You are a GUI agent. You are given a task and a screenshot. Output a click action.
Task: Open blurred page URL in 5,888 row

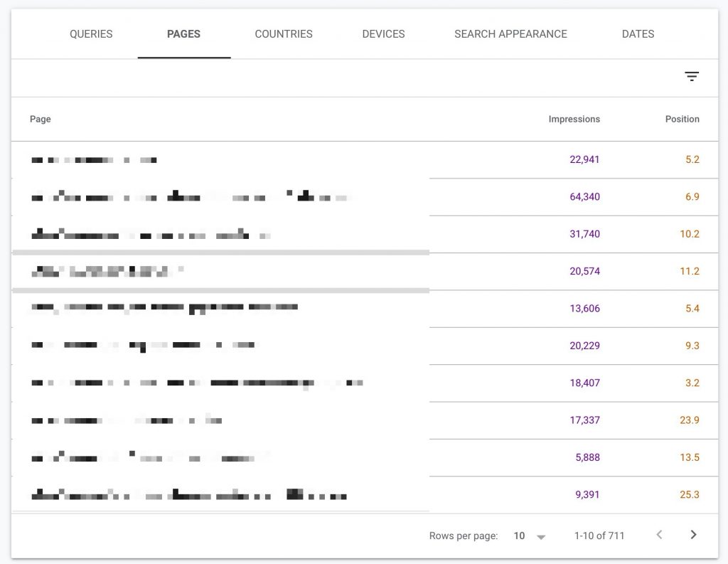[142, 457]
